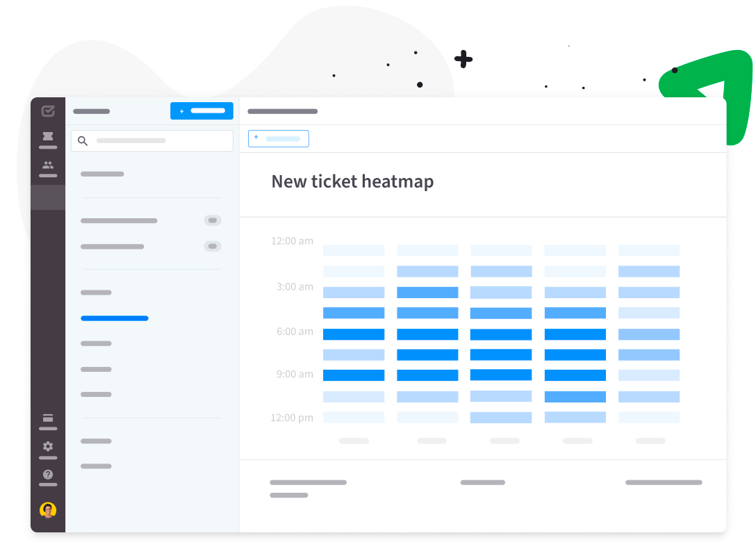Screen dimensions: 756x556
Task: Click the 12:00 pm heatmap cell in third column
Action: [x=501, y=418]
